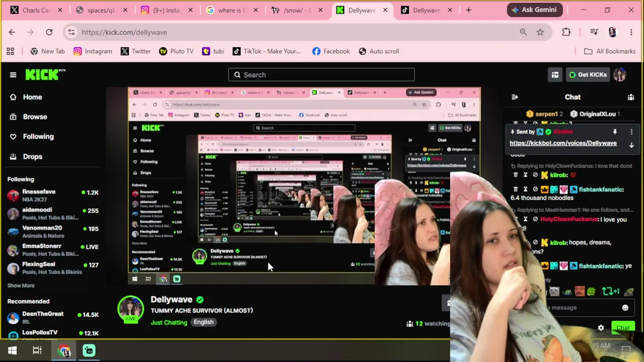
Task: Switch to the Google 'where is' tab
Action: 231,10
